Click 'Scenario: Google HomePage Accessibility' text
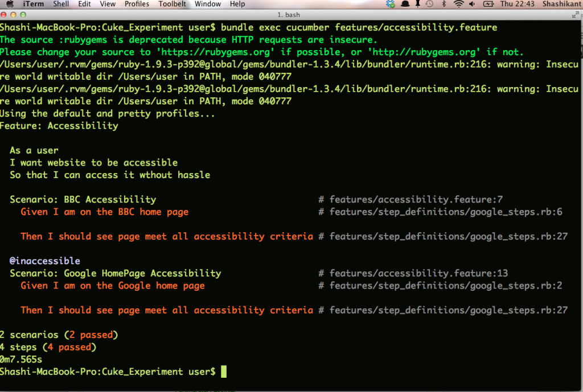 pyautogui.click(x=115, y=274)
